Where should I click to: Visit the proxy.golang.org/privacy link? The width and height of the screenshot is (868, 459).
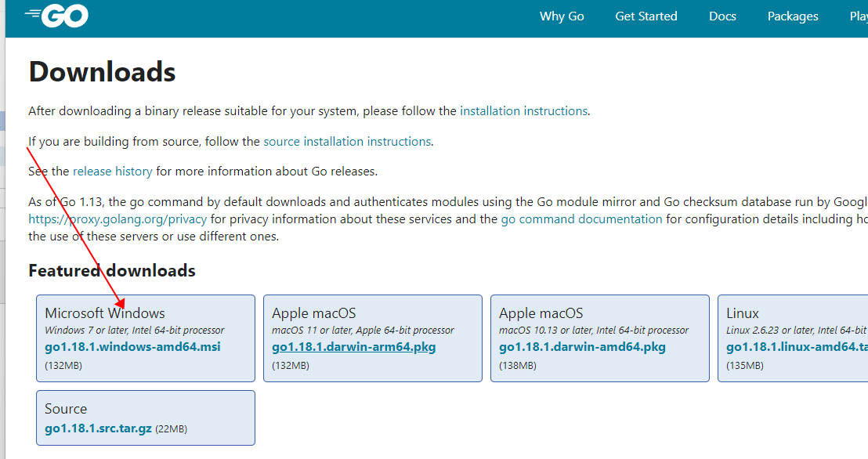(118, 219)
